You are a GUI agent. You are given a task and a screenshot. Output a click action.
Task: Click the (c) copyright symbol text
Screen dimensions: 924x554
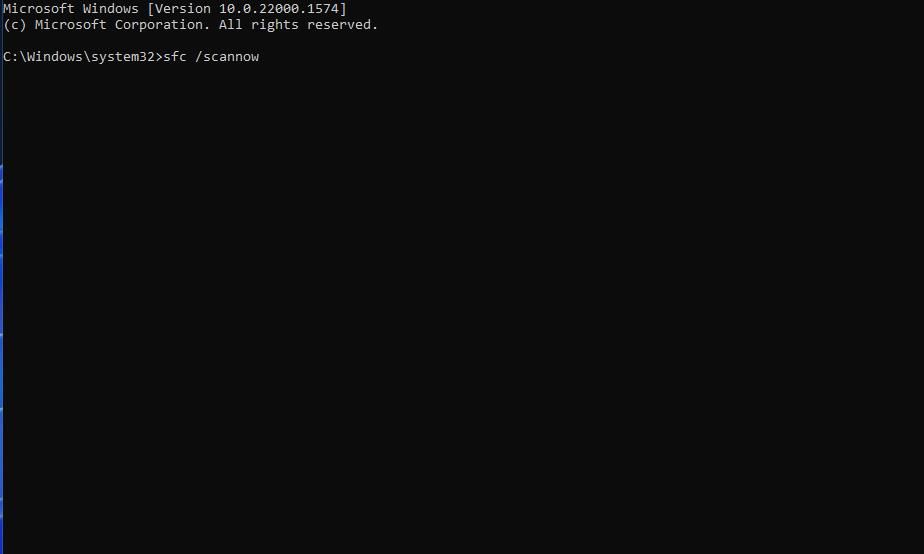tap(15, 25)
